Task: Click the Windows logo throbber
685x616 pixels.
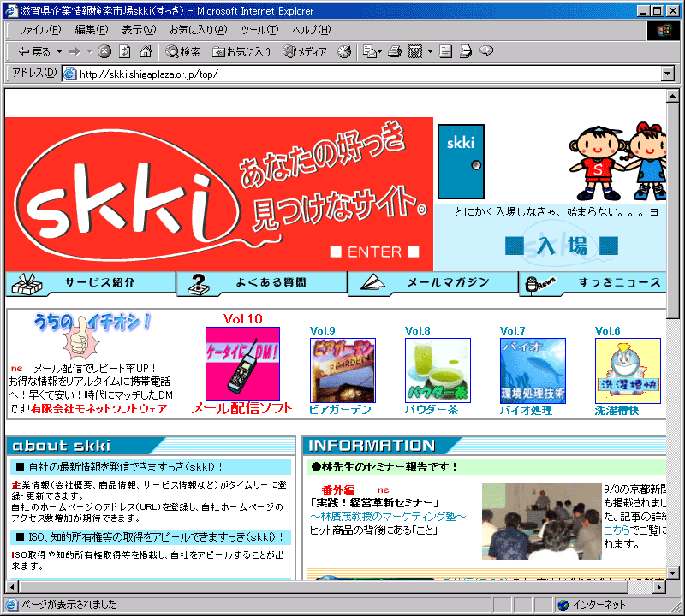Action: [x=664, y=30]
